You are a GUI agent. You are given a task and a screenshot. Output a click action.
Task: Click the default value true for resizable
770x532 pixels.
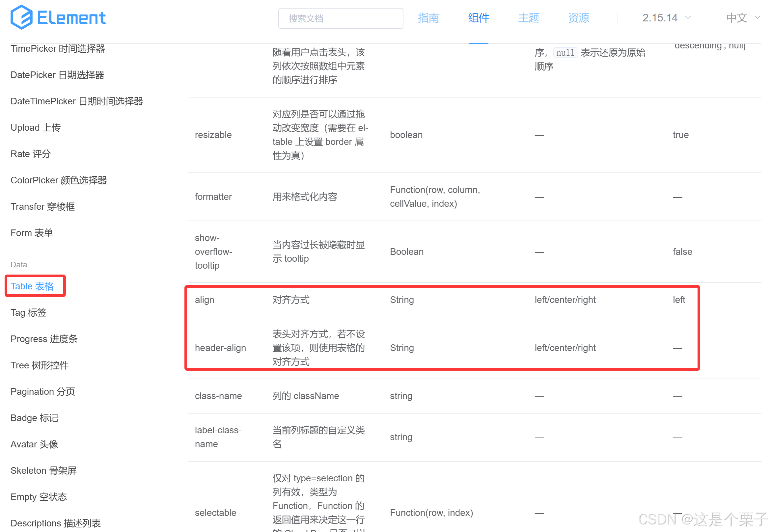(x=681, y=135)
